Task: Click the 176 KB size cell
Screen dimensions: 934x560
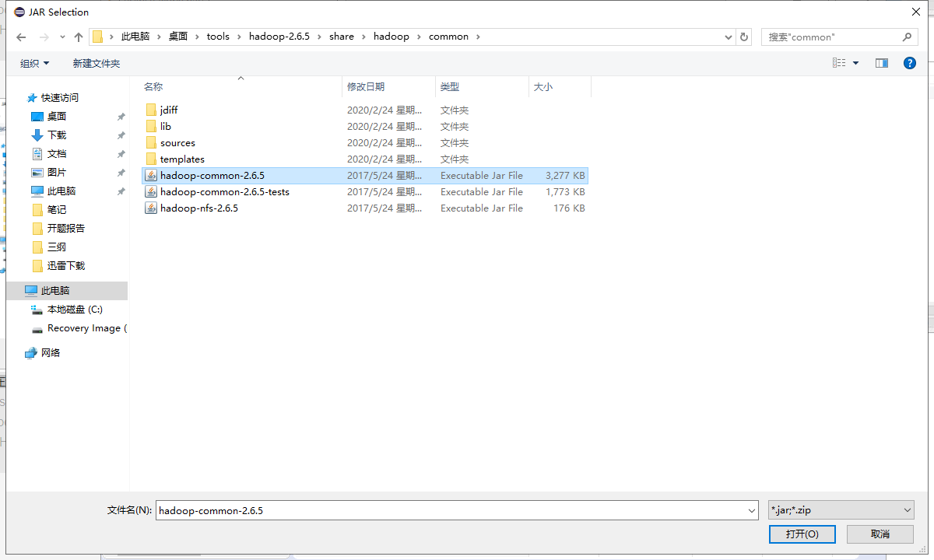Action: point(569,208)
